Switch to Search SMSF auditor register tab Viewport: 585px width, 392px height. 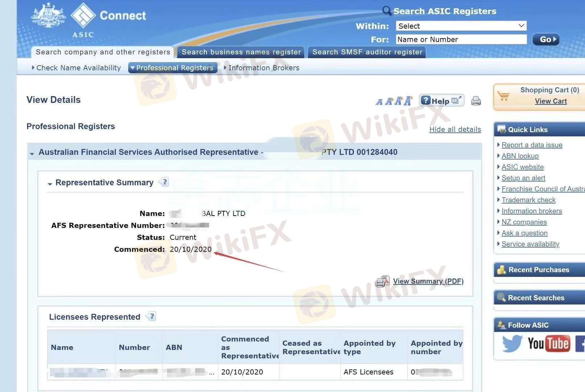tap(367, 52)
